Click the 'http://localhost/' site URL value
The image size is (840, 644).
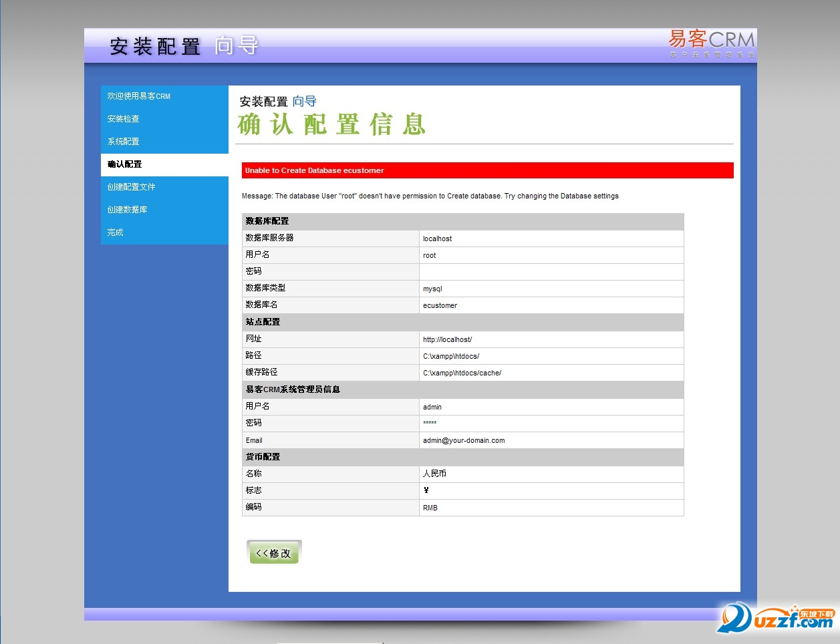click(x=448, y=339)
